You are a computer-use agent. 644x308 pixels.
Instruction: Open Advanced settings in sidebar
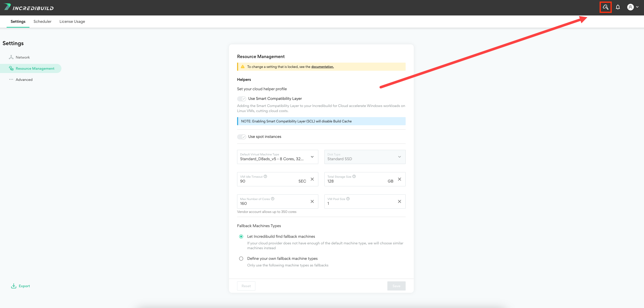(x=24, y=80)
